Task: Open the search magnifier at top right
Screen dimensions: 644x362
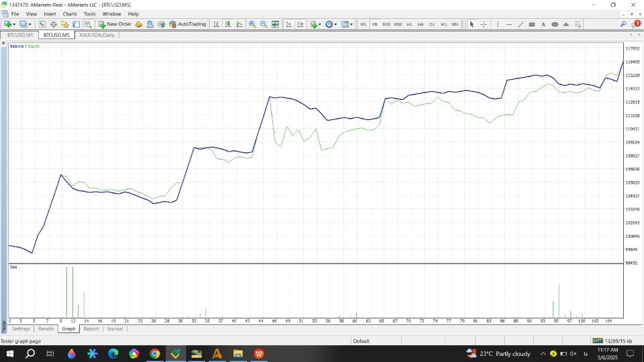Action: (x=623, y=24)
